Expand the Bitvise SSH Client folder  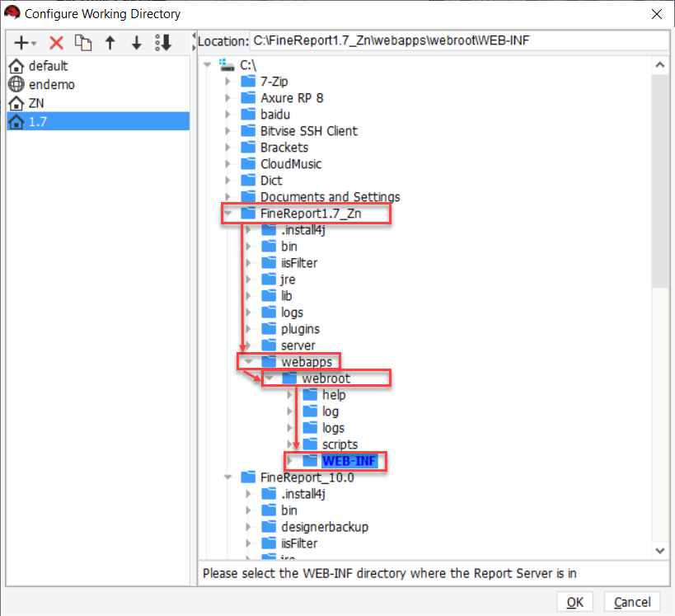click(227, 130)
